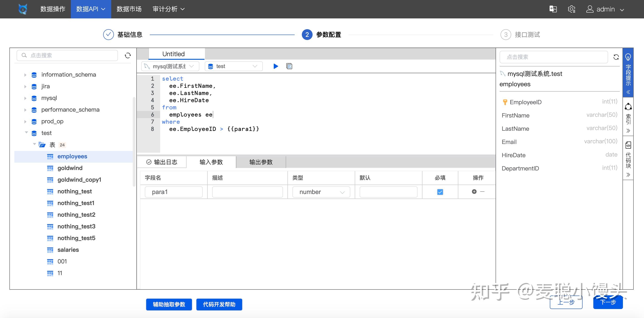Click 代码开发帮助 button

[219, 305]
